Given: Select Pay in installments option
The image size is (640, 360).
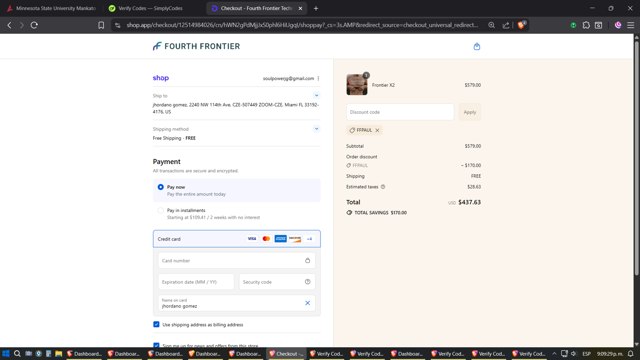Looking at the screenshot, I should [160, 211].
